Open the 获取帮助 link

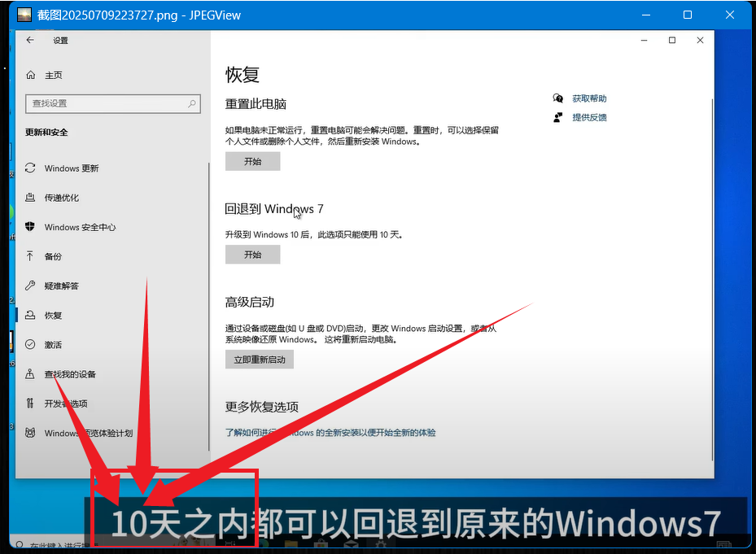coord(589,98)
